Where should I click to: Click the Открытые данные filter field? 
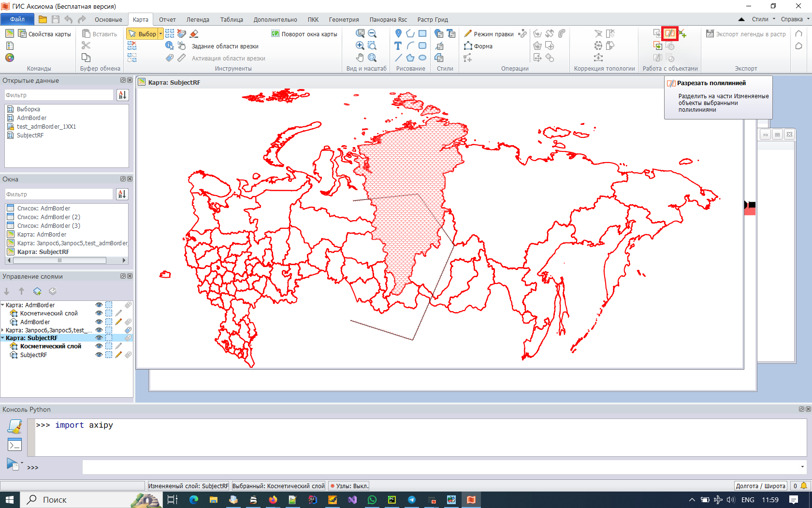click(59, 95)
